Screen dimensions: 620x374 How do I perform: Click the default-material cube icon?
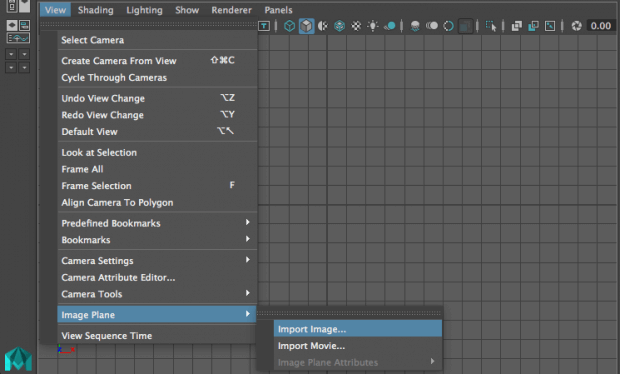(323, 26)
